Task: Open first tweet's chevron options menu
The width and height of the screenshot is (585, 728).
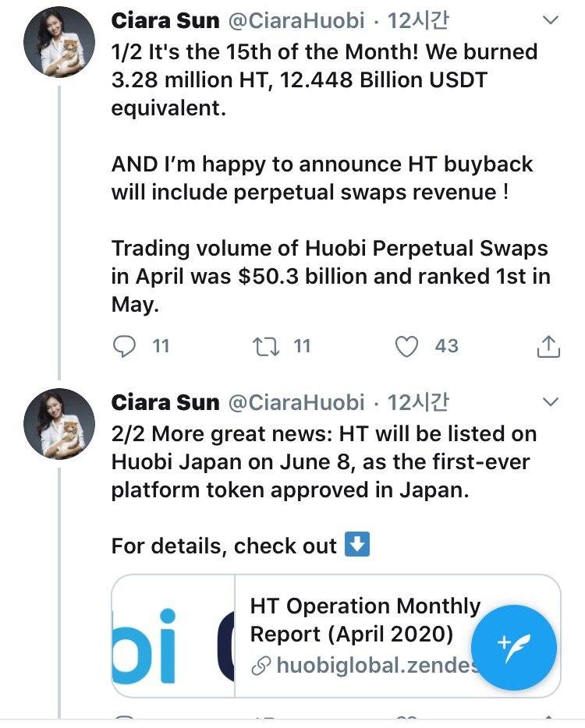Action: [550, 20]
